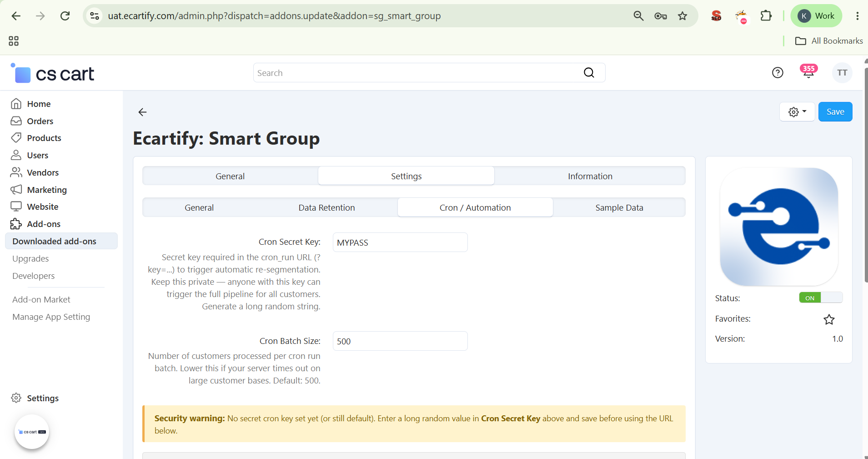Switch to the top-level General tab

[x=230, y=176]
